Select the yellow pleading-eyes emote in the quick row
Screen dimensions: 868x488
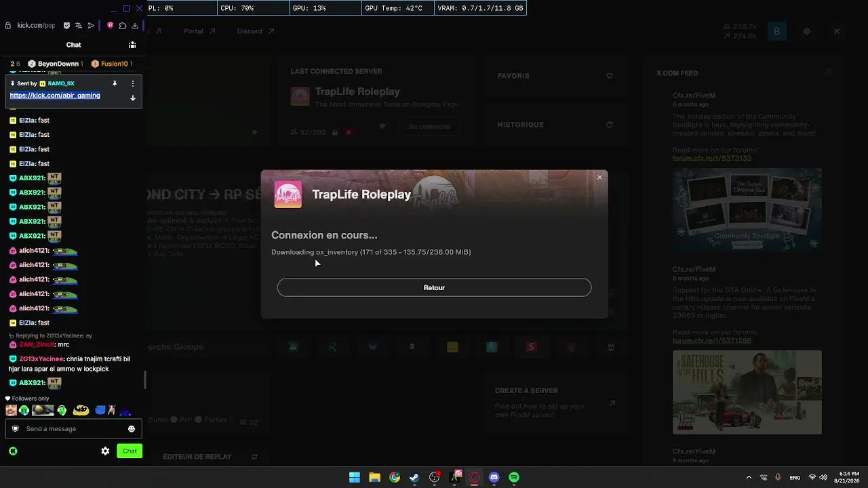pyautogui.click(x=81, y=410)
